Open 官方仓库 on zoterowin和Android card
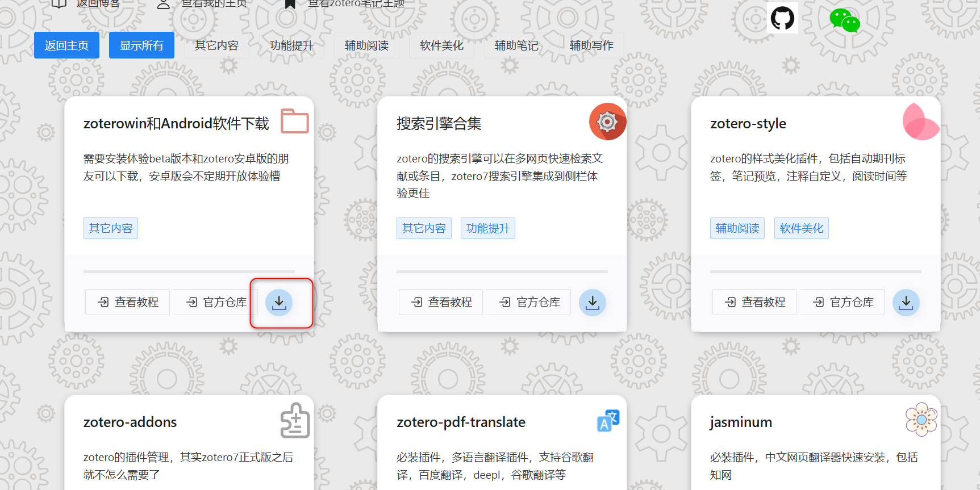 tap(216, 302)
